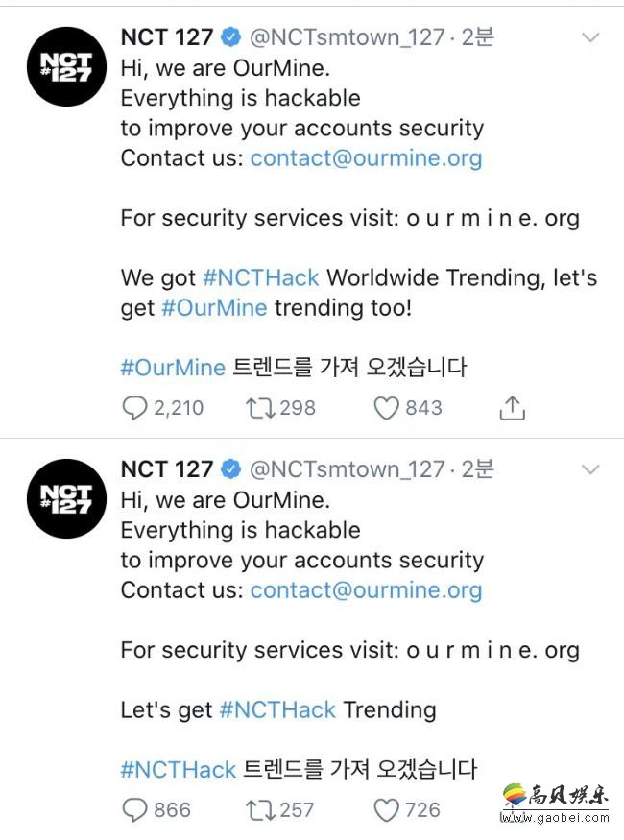Open #NCTHack hashtag after "Let's get"
Screen dimensions: 624x840
coord(277,709)
